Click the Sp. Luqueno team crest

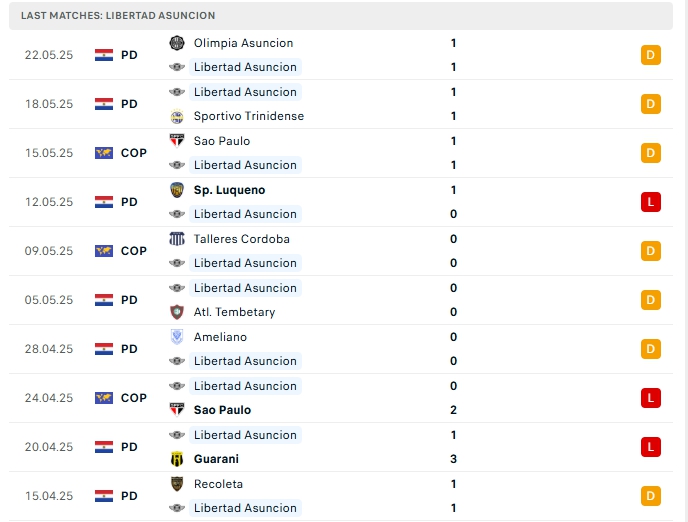click(177, 190)
